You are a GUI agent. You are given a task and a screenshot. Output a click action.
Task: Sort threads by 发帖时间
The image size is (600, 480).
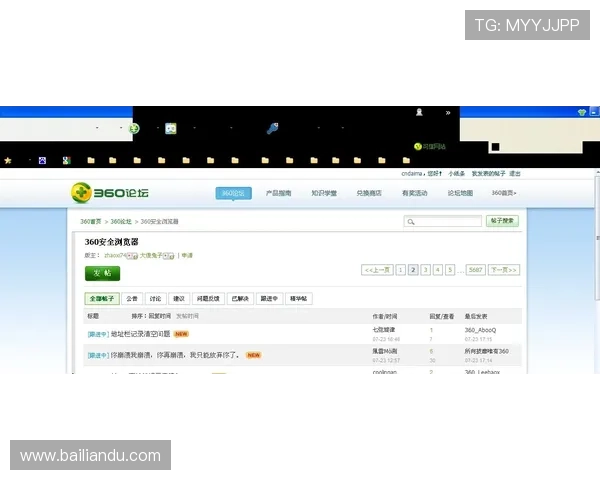(x=187, y=316)
